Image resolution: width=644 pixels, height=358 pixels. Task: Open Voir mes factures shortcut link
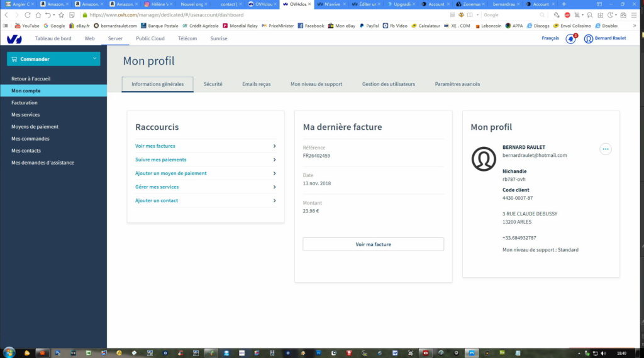[155, 146]
